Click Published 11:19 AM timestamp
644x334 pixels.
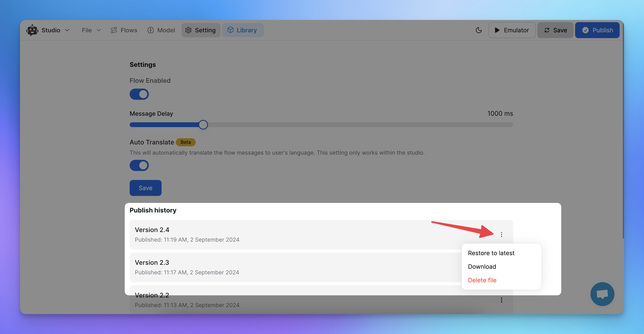187,240
